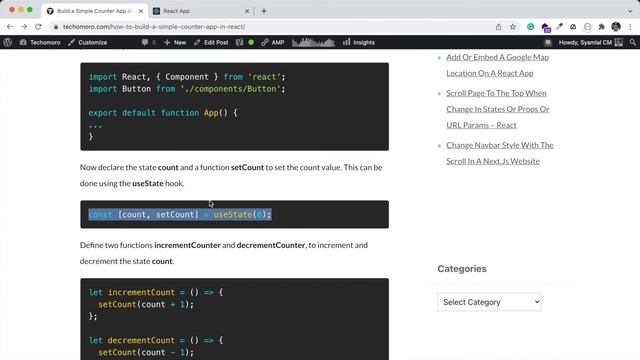640x360 pixels.
Task: Click the highlighted useState code line
Action: [180, 214]
